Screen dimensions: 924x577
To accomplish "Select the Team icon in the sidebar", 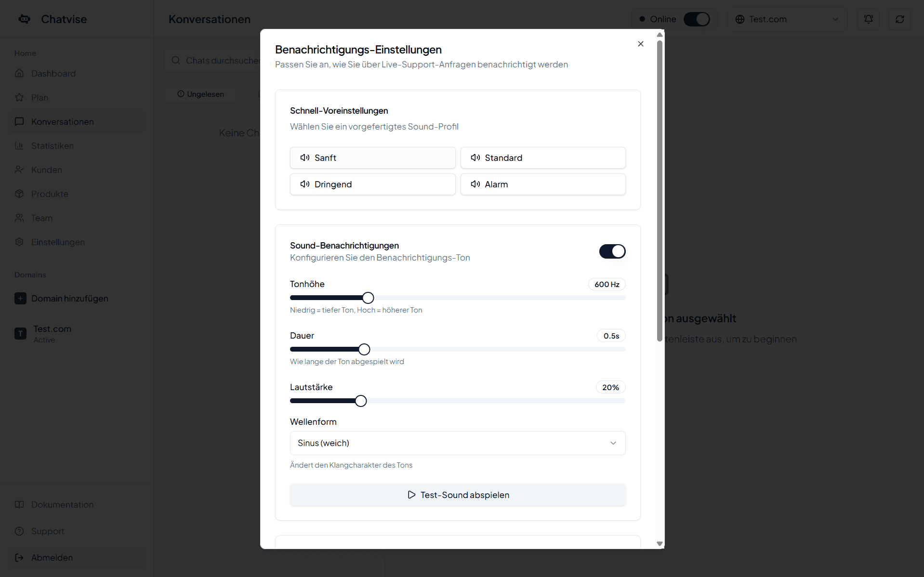I will click(x=19, y=218).
